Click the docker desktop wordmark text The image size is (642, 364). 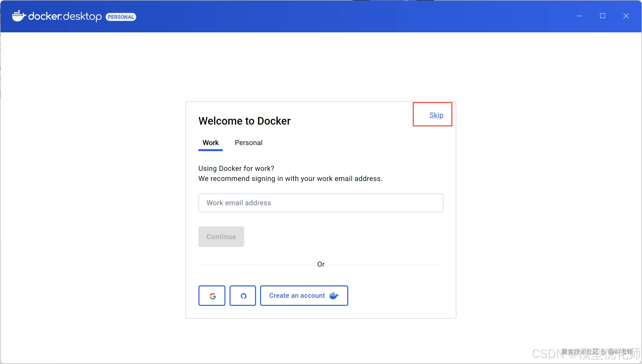pyautogui.click(x=65, y=16)
